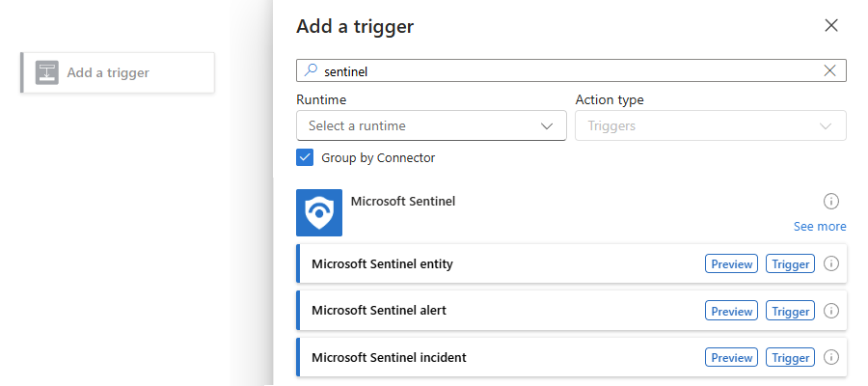The height and width of the screenshot is (386, 868).
Task: Click Preview badge on Sentinel entity row
Action: tap(732, 264)
